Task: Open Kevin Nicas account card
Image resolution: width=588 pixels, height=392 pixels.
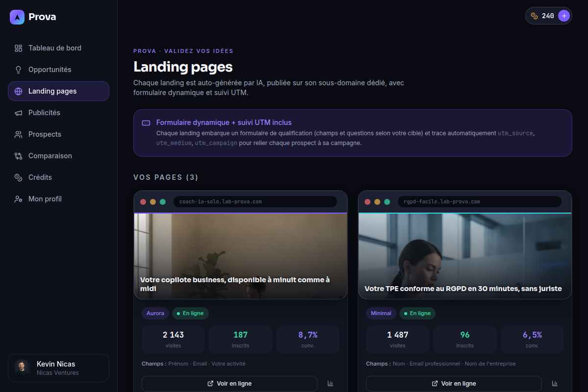Action: [x=58, y=368]
